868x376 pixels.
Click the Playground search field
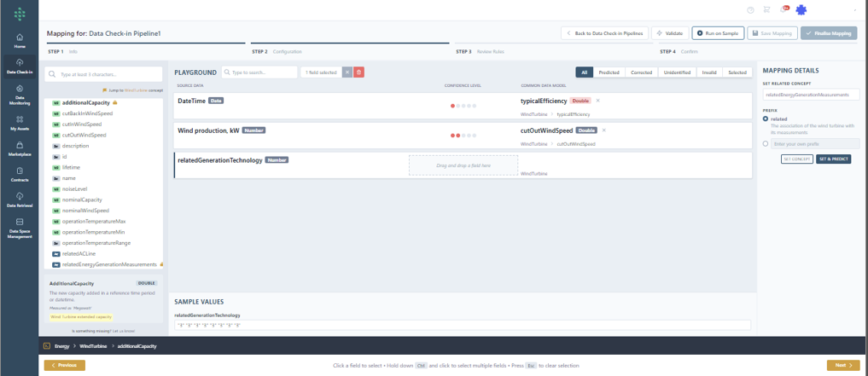click(261, 72)
